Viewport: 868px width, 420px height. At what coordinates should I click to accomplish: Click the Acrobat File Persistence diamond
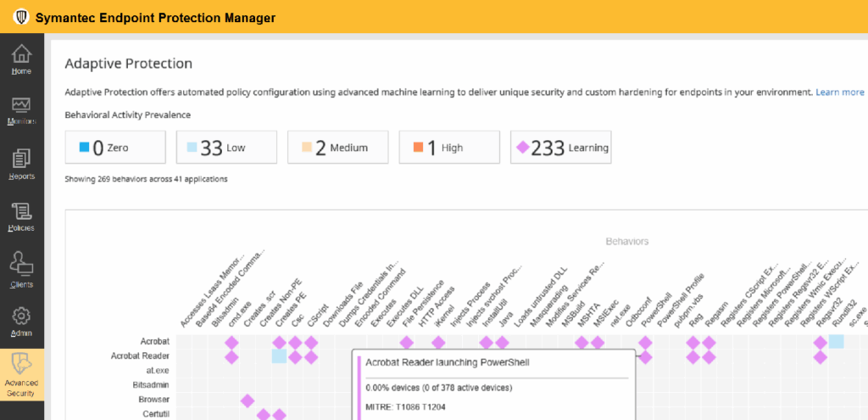tap(406, 343)
